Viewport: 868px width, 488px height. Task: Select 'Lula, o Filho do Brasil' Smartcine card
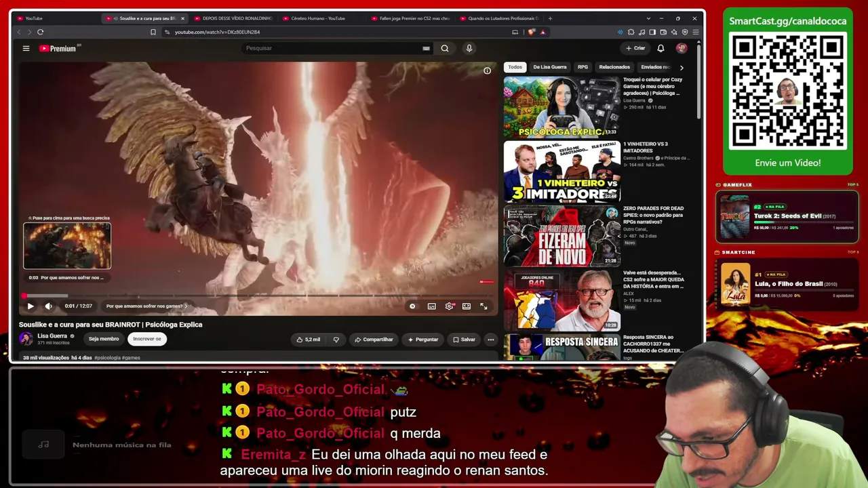pyautogui.click(x=787, y=283)
